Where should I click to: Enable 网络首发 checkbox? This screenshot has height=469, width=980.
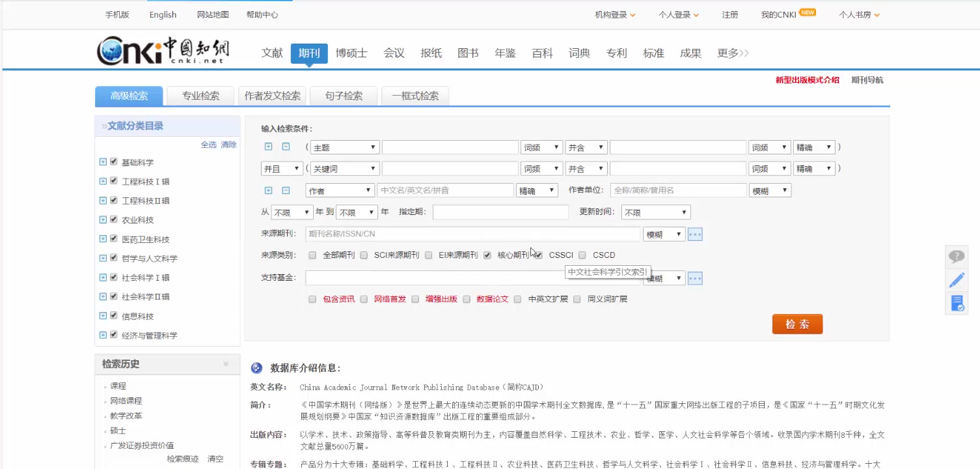[x=364, y=300]
